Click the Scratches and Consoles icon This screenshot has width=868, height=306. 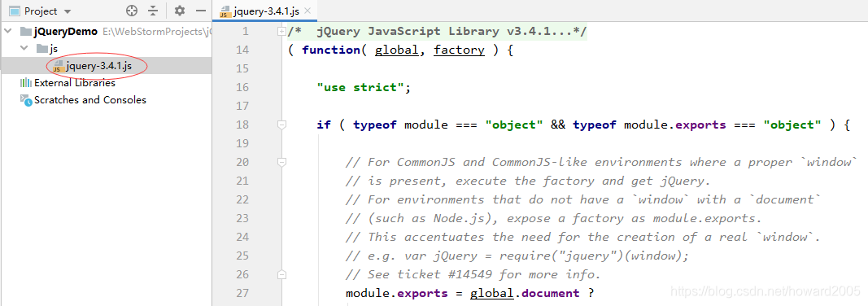coord(25,99)
